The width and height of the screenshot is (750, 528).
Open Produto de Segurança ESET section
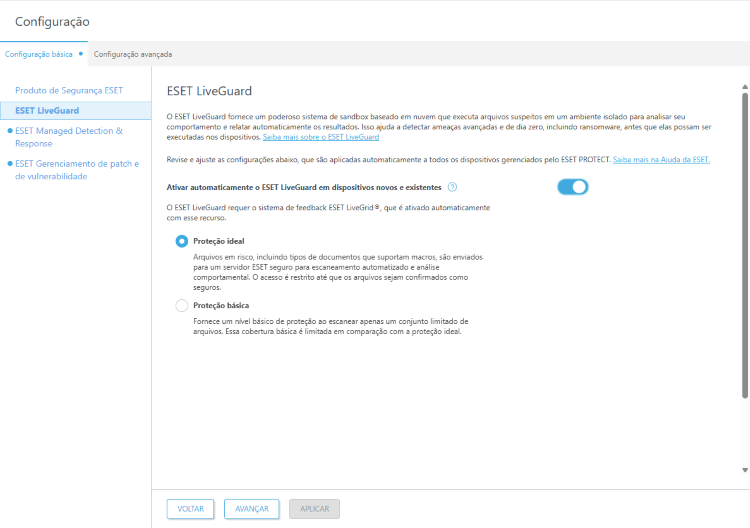[x=69, y=90]
